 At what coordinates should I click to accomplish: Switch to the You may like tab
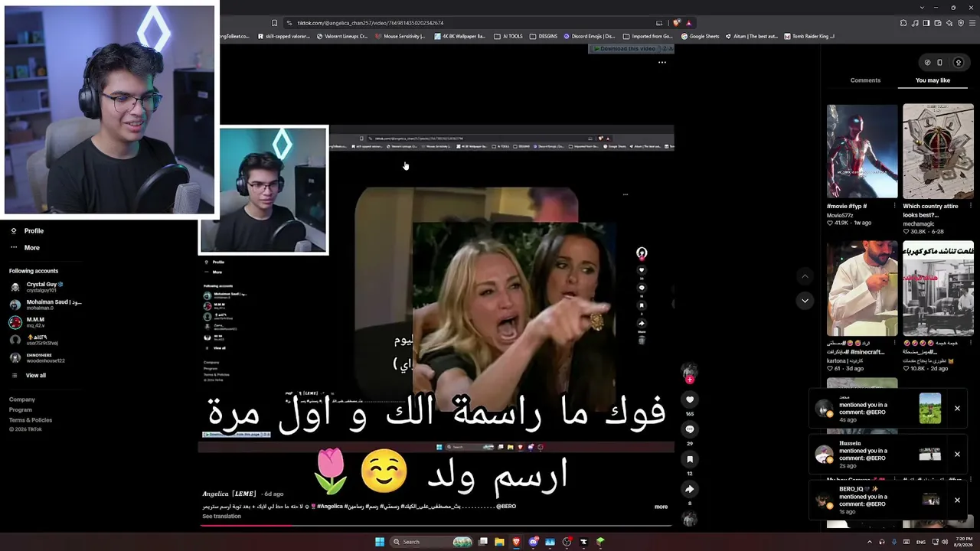933,80
